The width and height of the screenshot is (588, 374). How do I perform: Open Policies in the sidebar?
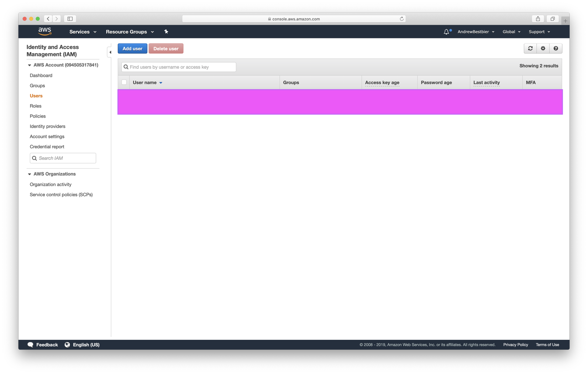tap(38, 116)
